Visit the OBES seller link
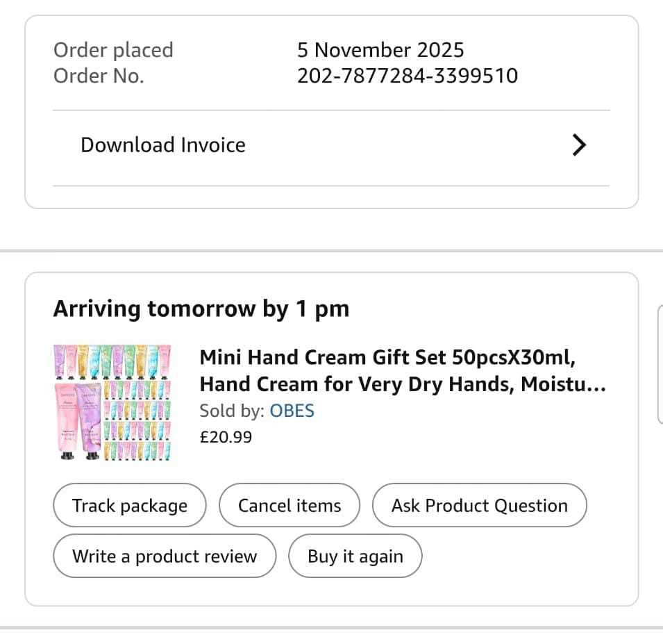663x644 pixels. tap(292, 411)
